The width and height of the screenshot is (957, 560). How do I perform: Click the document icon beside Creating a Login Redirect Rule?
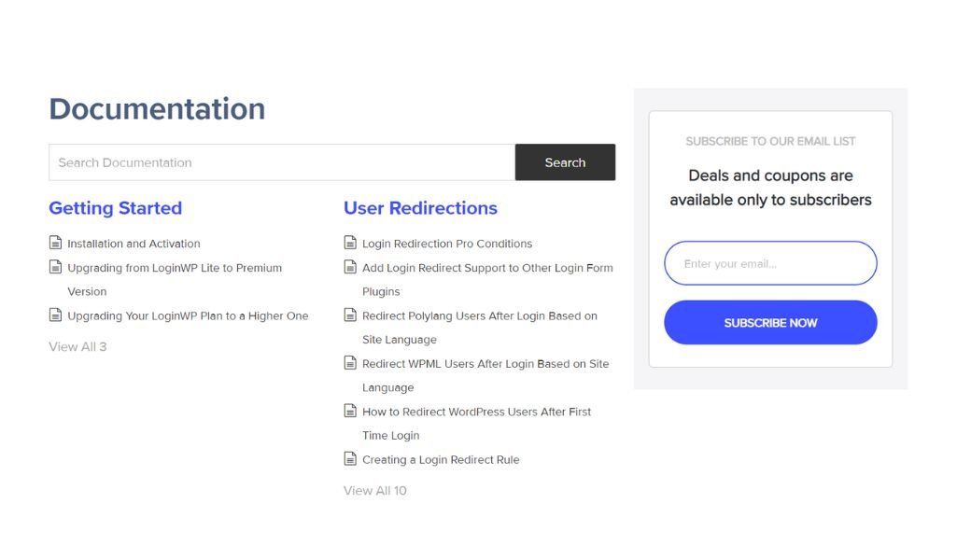tap(350, 459)
